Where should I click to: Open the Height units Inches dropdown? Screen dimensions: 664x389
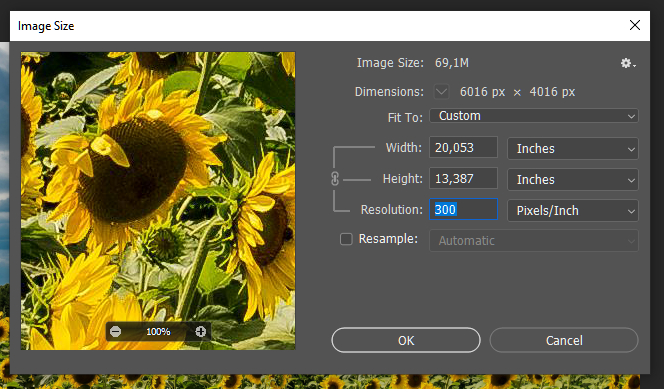tap(573, 179)
